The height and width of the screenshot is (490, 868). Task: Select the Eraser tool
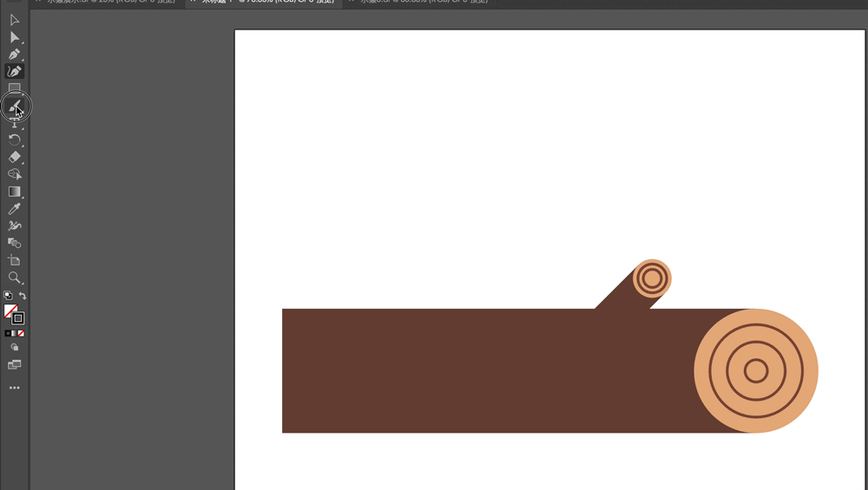coord(15,157)
